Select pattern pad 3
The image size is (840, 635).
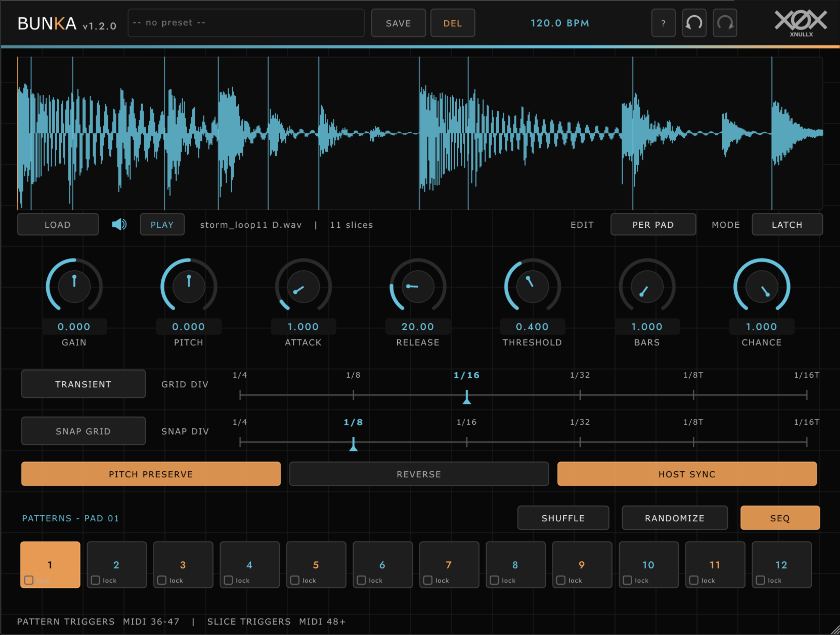click(x=183, y=564)
